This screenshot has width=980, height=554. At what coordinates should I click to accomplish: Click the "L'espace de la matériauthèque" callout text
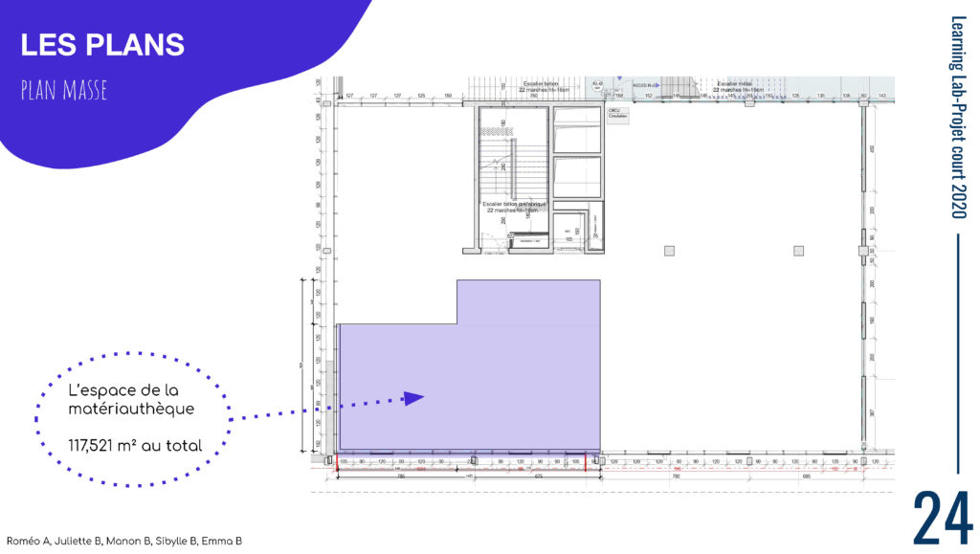click(130, 400)
